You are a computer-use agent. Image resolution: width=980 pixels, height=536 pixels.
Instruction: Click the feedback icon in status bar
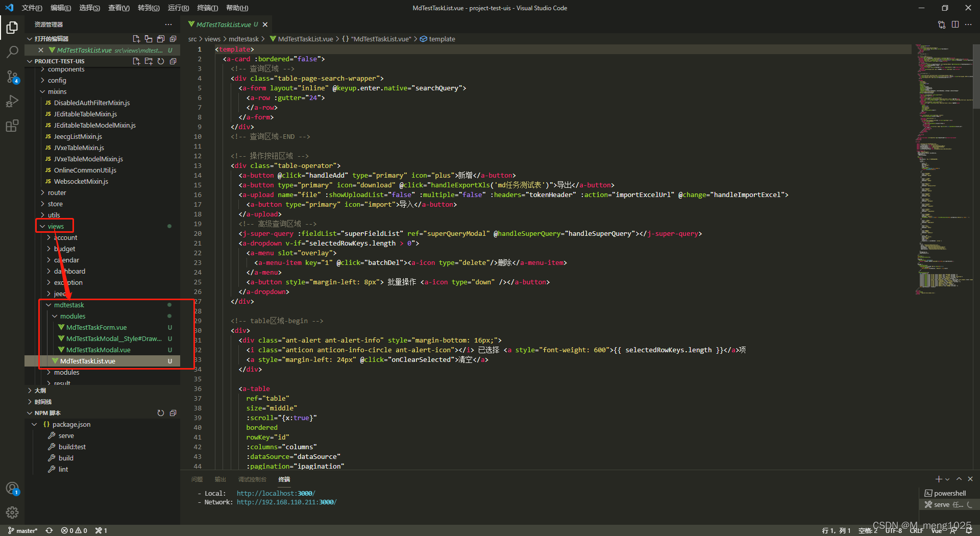953,530
